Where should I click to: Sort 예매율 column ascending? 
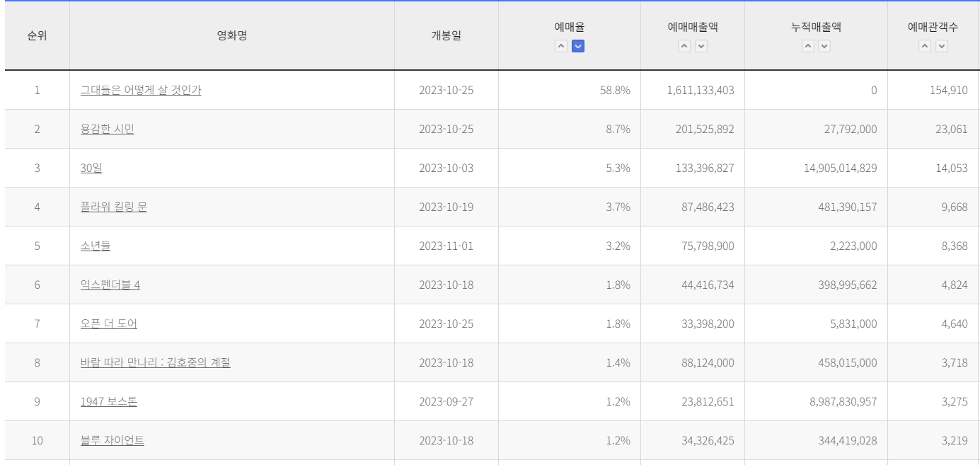pyautogui.click(x=560, y=46)
